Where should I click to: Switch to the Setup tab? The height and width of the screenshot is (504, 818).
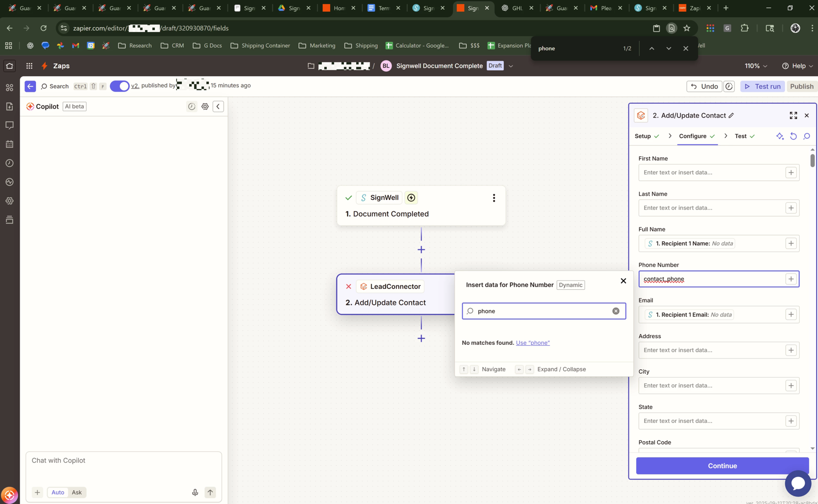[x=643, y=136]
